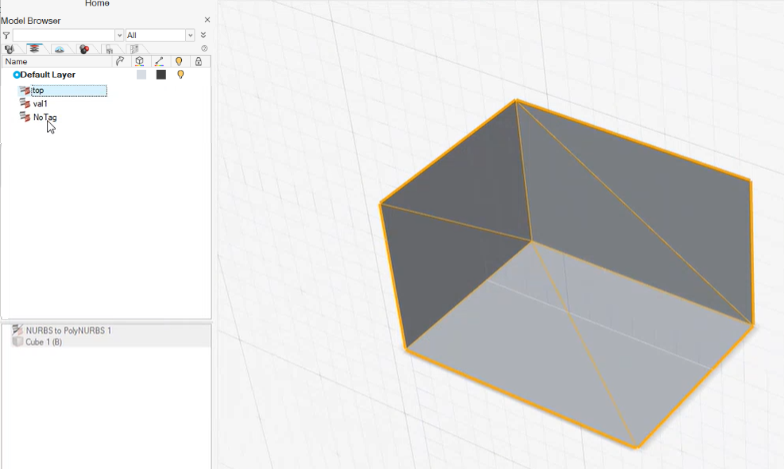This screenshot has height=469, width=784.
Task: Click the line color column header icon
Action: click(160, 61)
